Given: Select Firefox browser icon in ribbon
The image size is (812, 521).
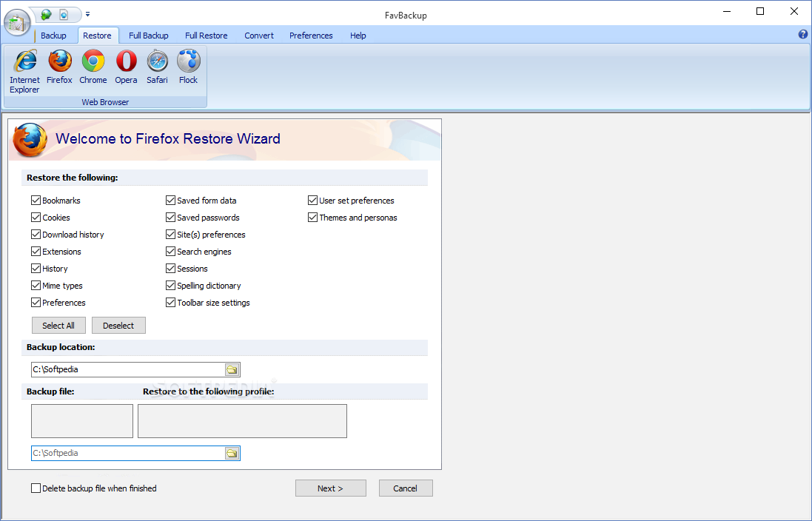Looking at the screenshot, I should 59,67.
